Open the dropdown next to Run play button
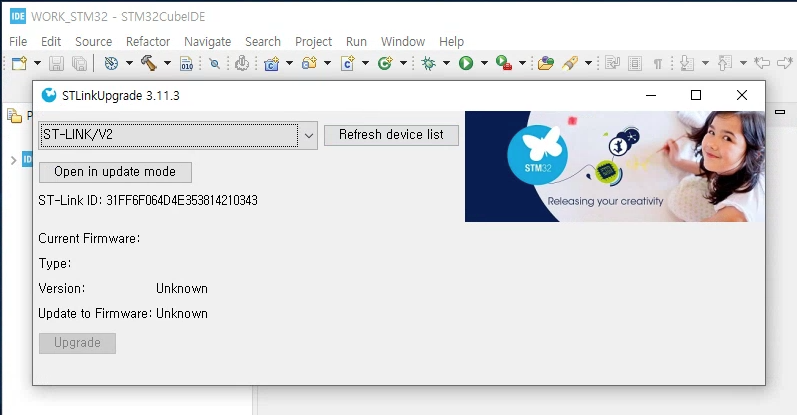 (484, 63)
